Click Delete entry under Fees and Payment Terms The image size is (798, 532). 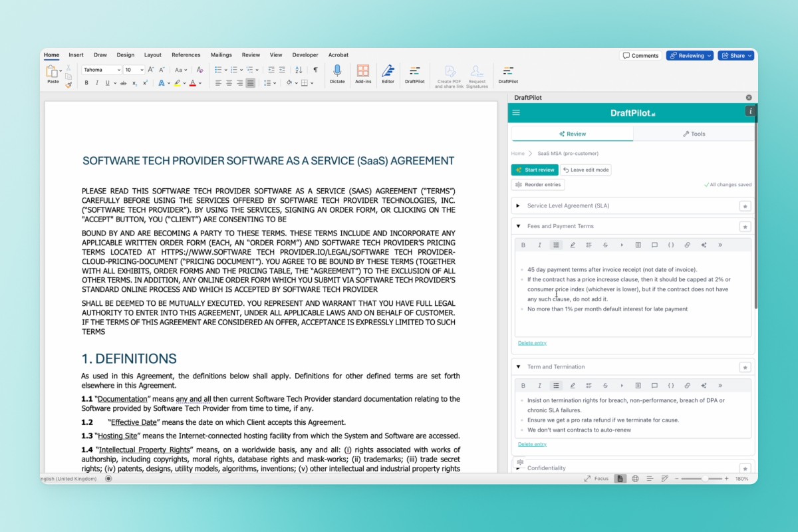pos(532,343)
